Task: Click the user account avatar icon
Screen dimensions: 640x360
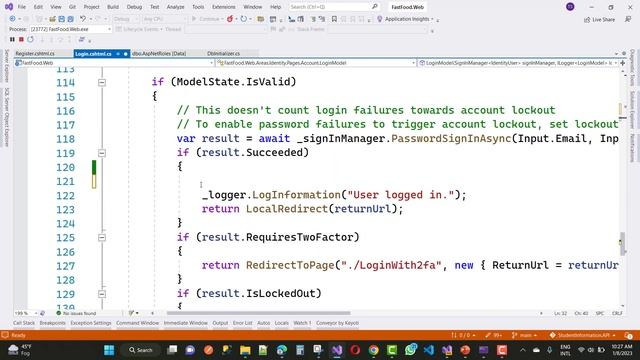Action: [x=570, y=7]
